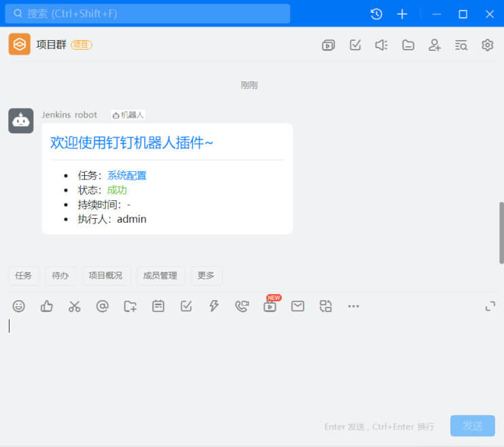Click the plus icon in title bar

(402, 14)
